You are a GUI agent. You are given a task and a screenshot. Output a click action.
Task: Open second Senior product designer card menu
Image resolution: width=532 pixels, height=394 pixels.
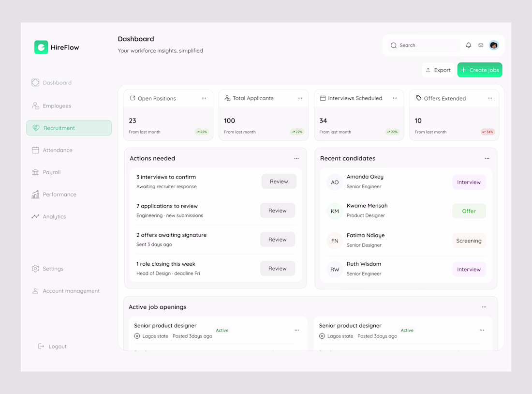(482, 330)
